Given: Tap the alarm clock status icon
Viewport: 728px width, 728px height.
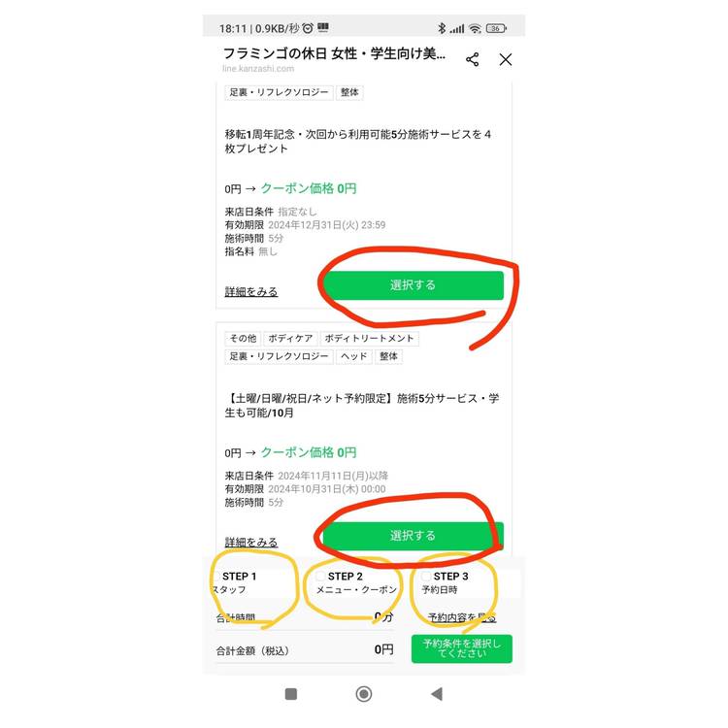Looking at the screenshot, I should point(308,28).
